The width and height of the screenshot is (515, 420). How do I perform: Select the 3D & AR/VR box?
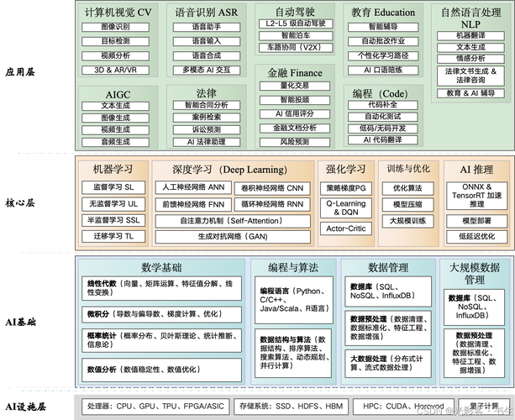(115, 71)
